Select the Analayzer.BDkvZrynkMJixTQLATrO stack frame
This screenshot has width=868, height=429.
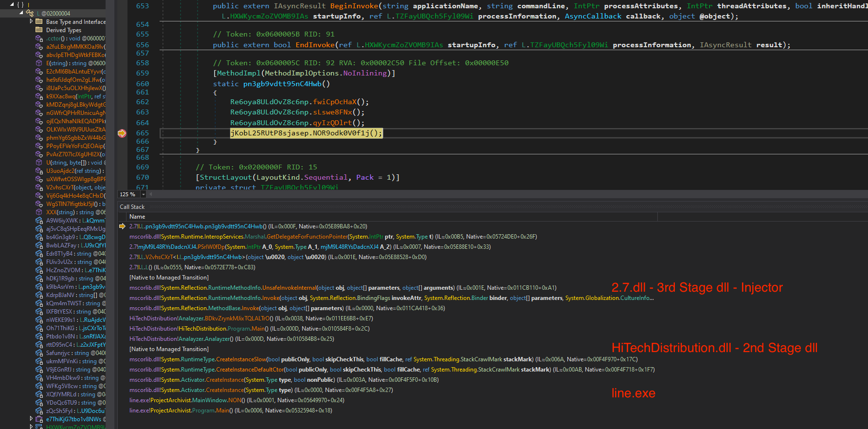click(251, 318)
